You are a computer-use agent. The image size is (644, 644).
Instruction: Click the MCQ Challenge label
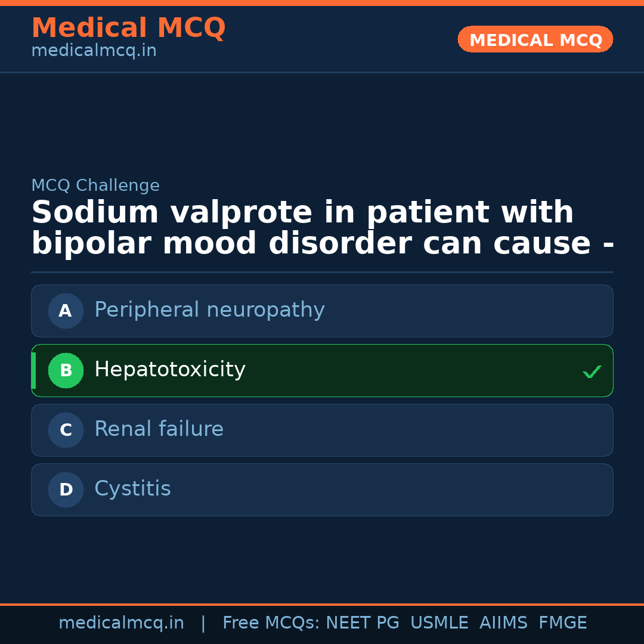95,185
